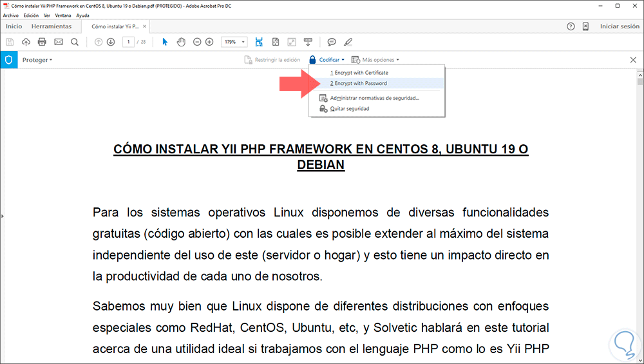The height and width of the screenshot is (364, 644).
Task: Activate the selection arrow tool
Action: pos(165,42)
